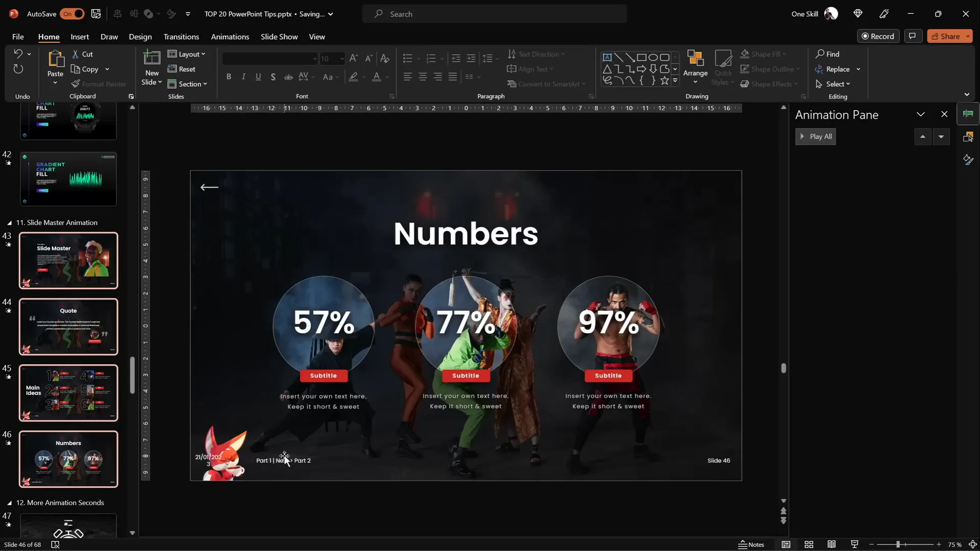The image size is (980, 551).
Task: Click the Designer side panel icon
Action: 968,160
